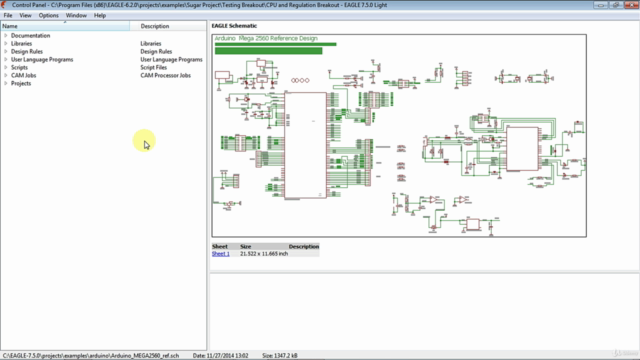Click 'User Language Programs' description cell
Viewport: 640px width, 360px height.
[171, 59]
